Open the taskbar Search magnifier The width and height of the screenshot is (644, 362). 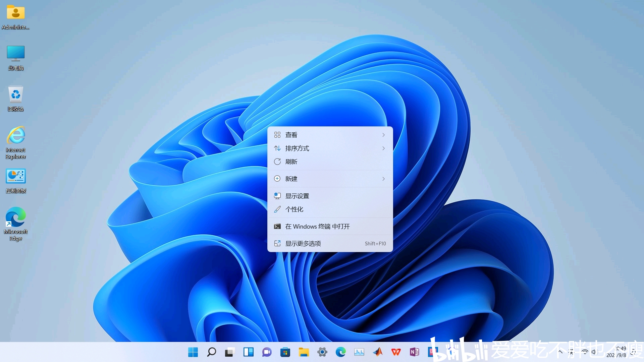point(211,352)
